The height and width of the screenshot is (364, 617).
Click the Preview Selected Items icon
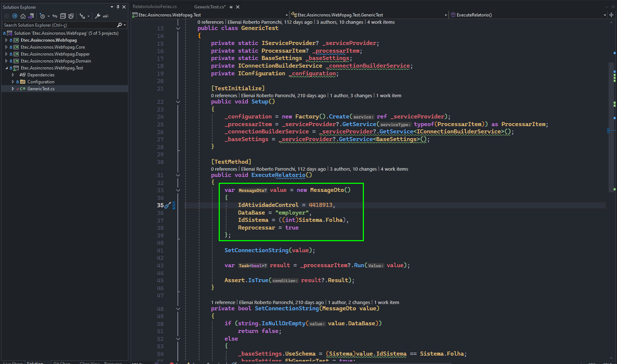point(106,16)
